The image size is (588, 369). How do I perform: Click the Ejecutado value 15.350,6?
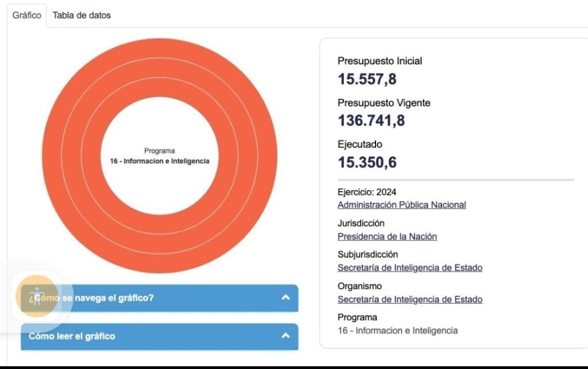click(x=367, y=162)
